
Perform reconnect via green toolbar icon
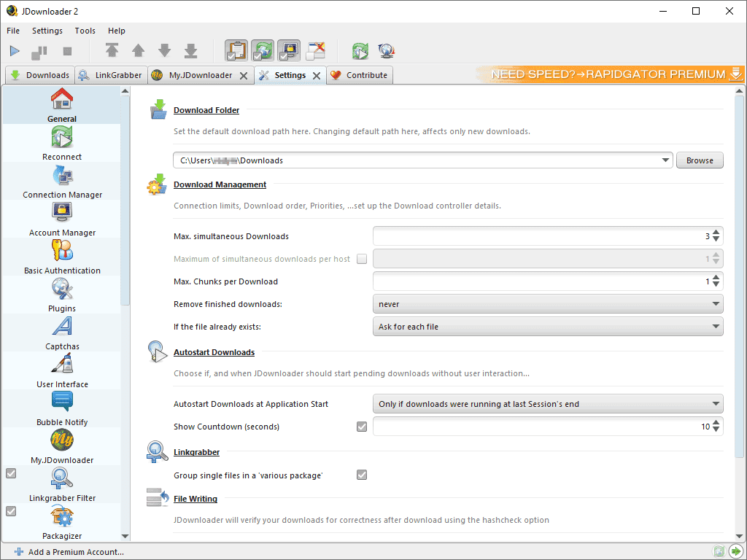point(360,51)
